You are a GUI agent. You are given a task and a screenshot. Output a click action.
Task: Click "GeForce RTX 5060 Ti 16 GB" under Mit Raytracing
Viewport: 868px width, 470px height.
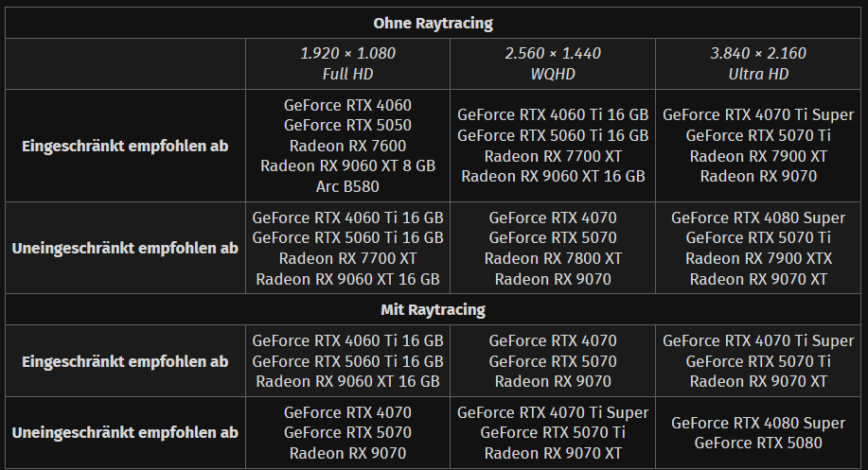click(347, 361)
